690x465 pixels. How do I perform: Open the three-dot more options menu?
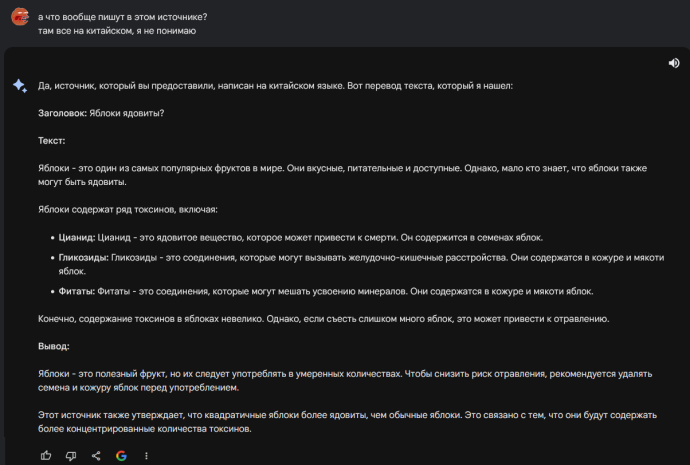[146, 456]
